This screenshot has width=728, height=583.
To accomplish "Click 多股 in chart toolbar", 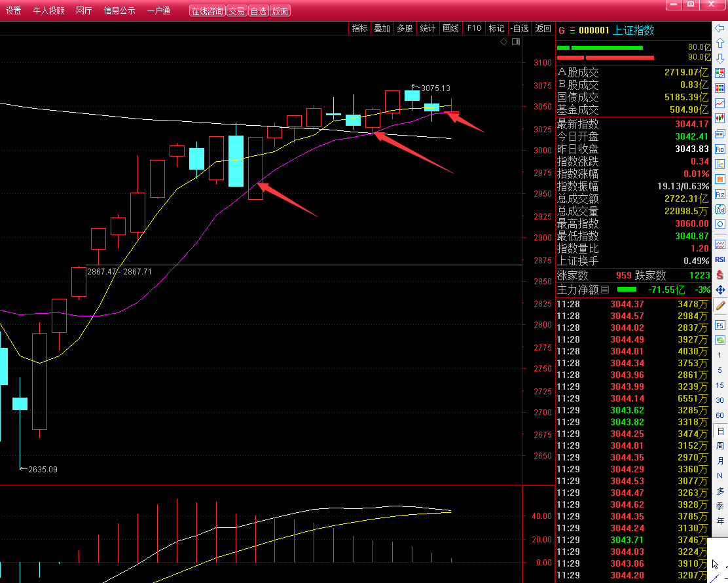I will pos(405,28).
